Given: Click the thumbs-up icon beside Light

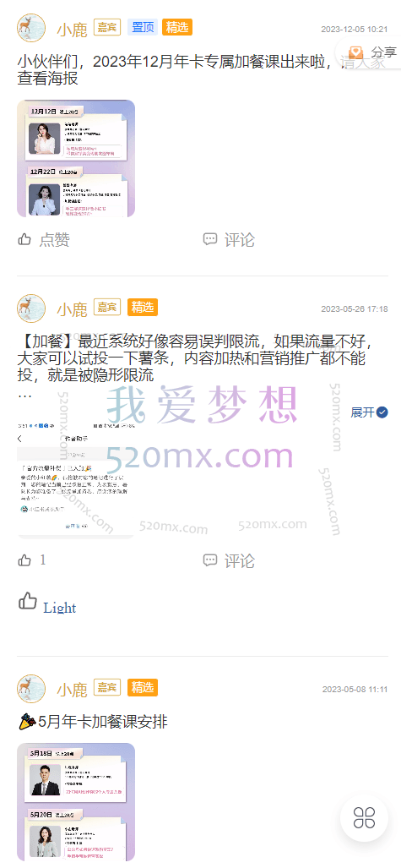Looking at the screenshot, I should 28,601.
